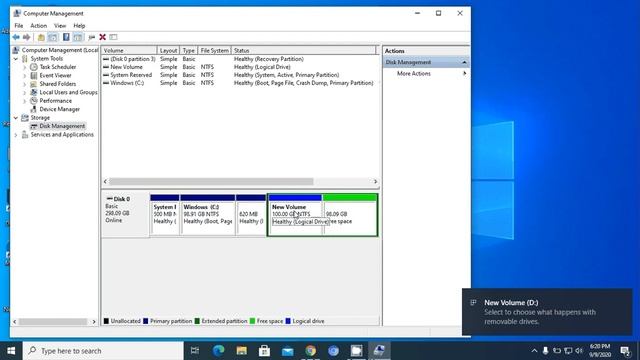Click the volume list right scroll arrow
Image resolution: width=640 pixels, height=360 pixels.
point(376,182)
